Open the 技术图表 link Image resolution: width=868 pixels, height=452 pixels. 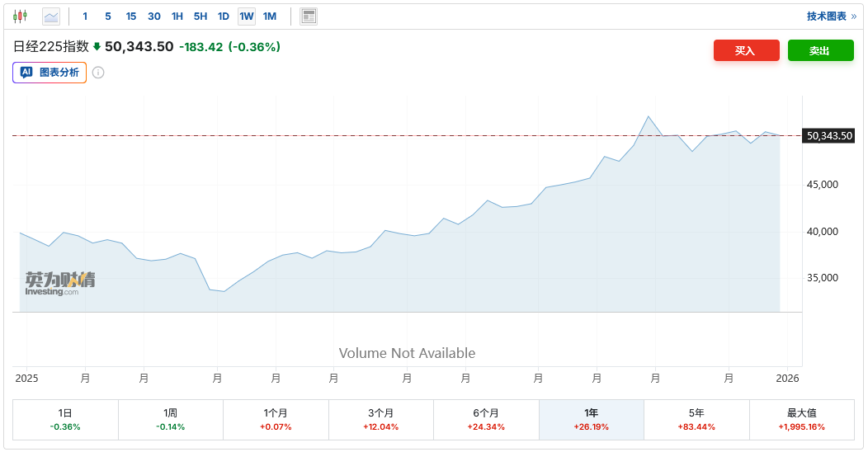click(831, 16)
